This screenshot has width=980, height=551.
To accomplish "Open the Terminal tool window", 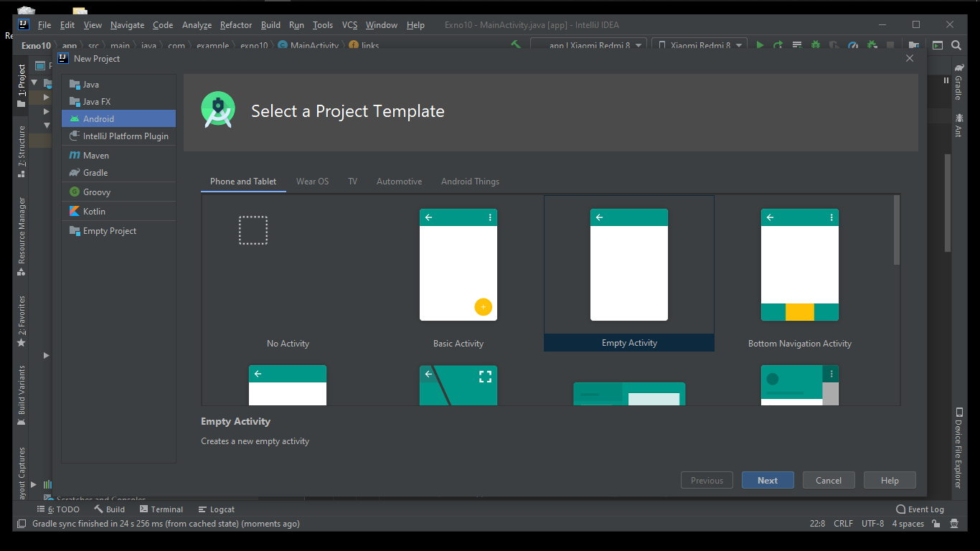I will 166,509.
